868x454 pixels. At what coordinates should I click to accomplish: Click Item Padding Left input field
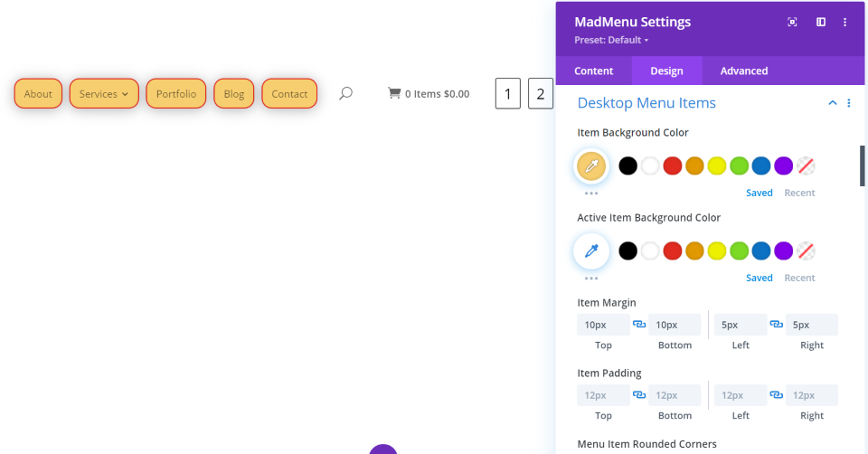tap(741, 394)
